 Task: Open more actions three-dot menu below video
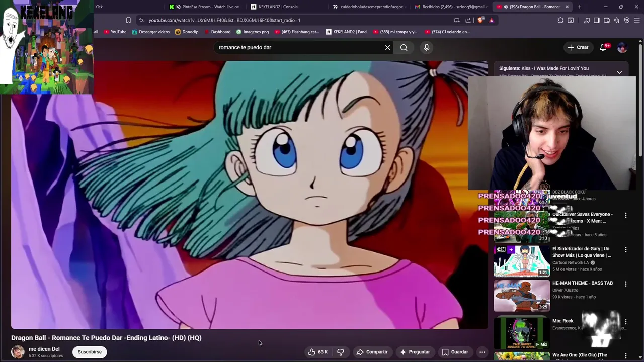[x=482, y=352]
